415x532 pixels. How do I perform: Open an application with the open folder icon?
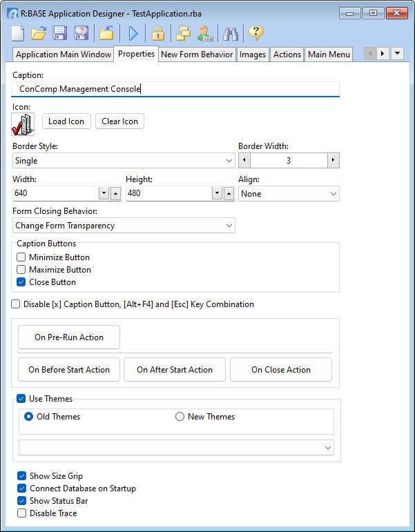[39, 33]
